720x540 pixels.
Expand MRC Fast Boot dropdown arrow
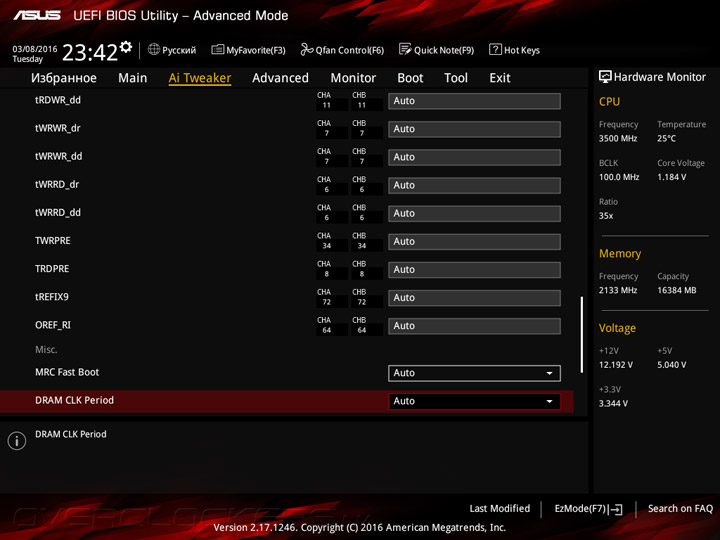[x=549, y=373]
